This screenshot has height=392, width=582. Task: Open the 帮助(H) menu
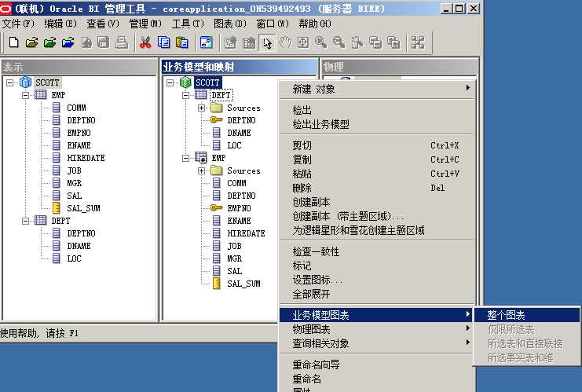point(315,24)
